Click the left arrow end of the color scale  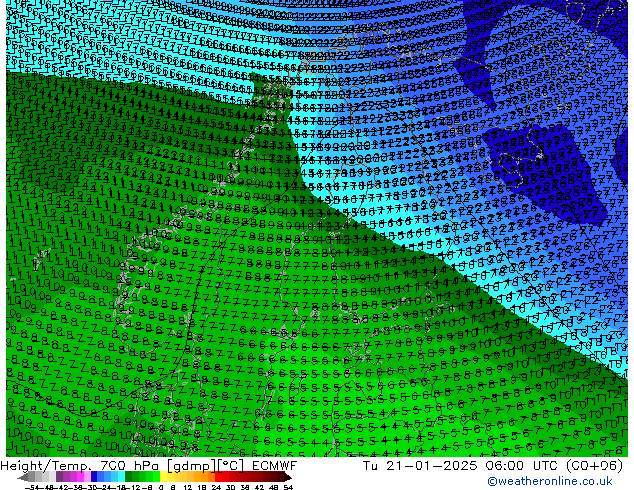(23, 477)
